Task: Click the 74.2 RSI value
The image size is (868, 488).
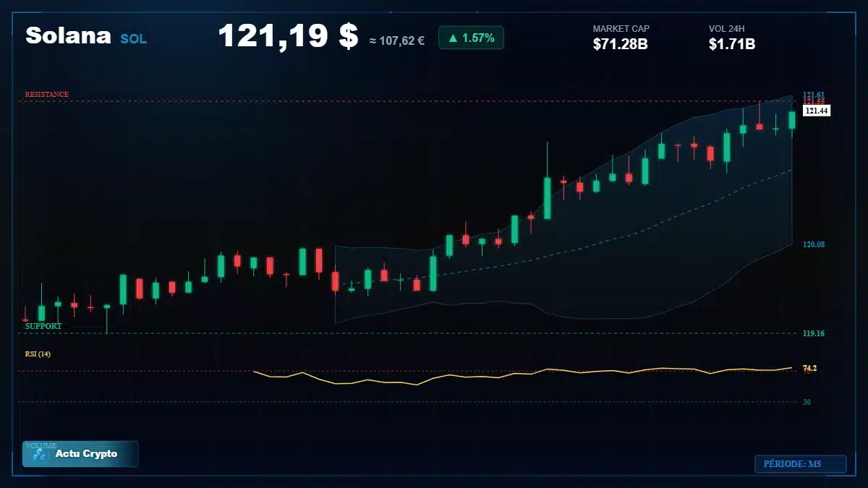Action: [x=809, y=368]
